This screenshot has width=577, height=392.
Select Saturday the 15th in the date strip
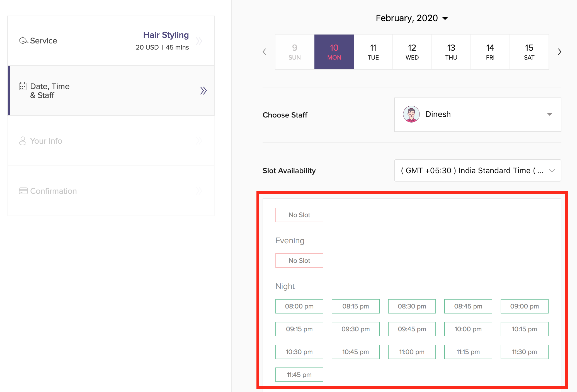tap(529, 52)
